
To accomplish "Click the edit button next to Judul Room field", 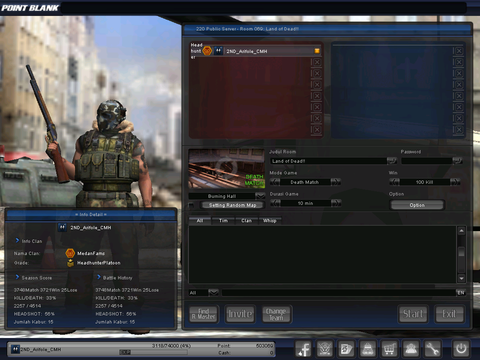I will (392, 161).
